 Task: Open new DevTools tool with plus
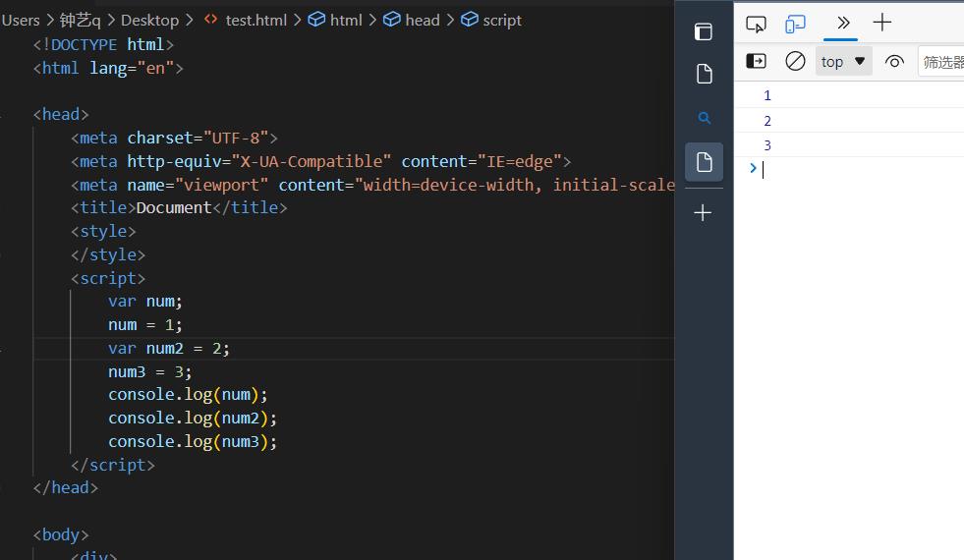point(882,23)
